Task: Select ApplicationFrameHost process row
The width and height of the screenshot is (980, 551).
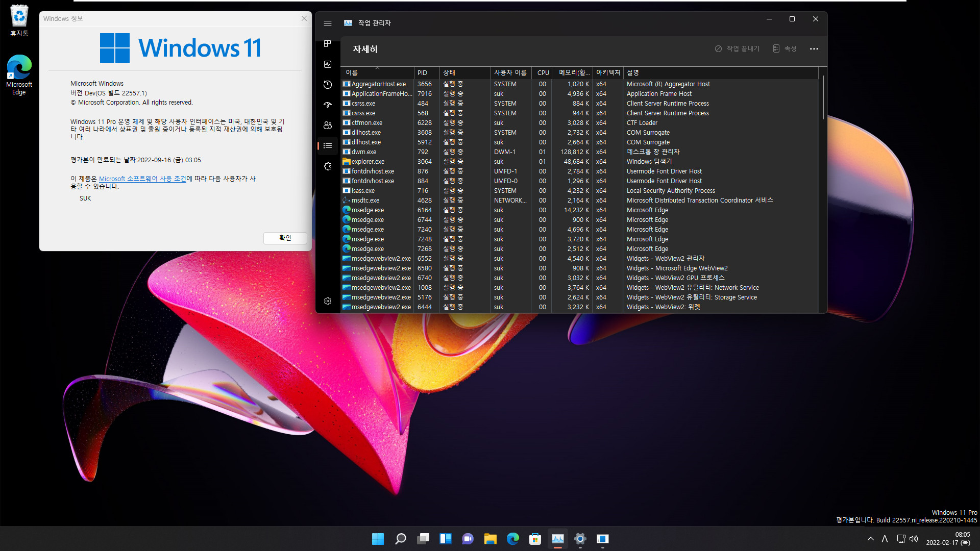Action: pos(580,94)
